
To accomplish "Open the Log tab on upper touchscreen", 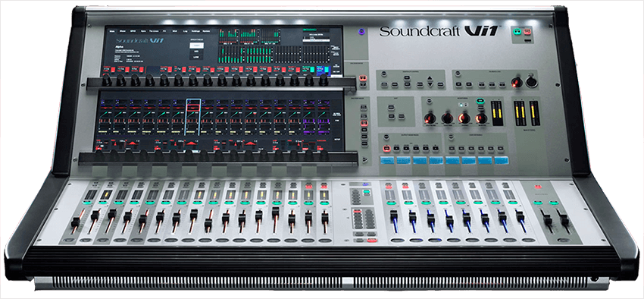I will point(185,31).
